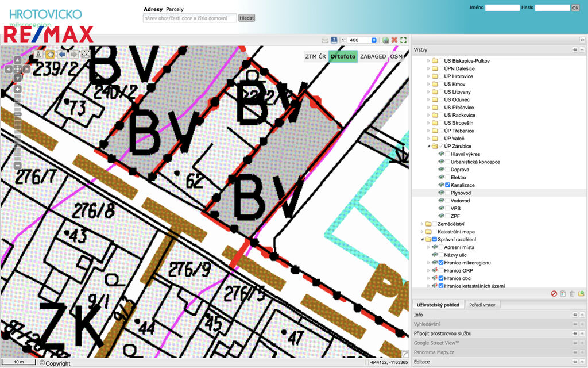Click the Hledat search button
Image resolution: width=588 pixels, height=368 pixels.
[246, 18]
